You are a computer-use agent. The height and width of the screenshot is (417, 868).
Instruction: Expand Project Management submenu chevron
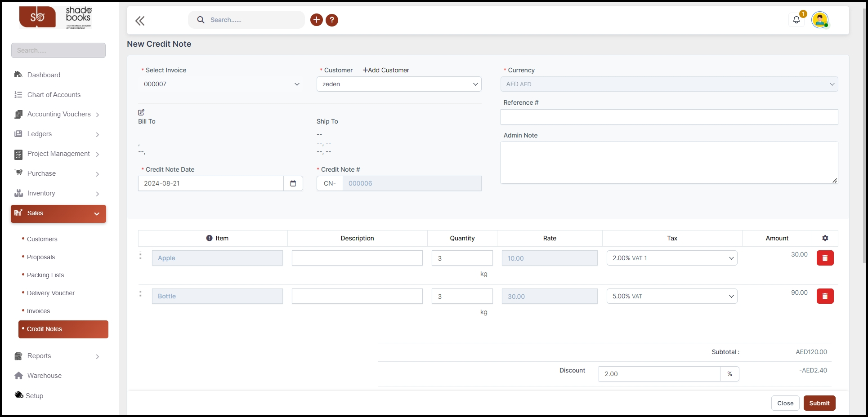coord(98,154)
